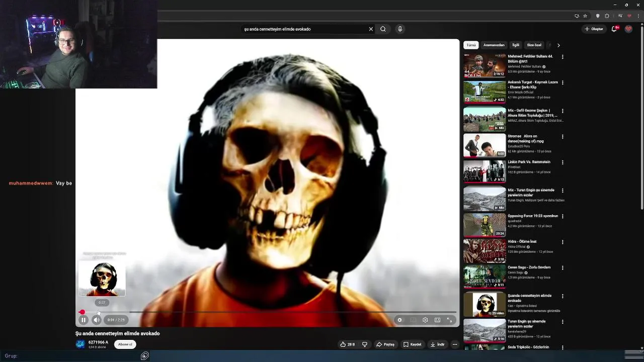Enter fullscreen mode in the player

pos(449,320)
